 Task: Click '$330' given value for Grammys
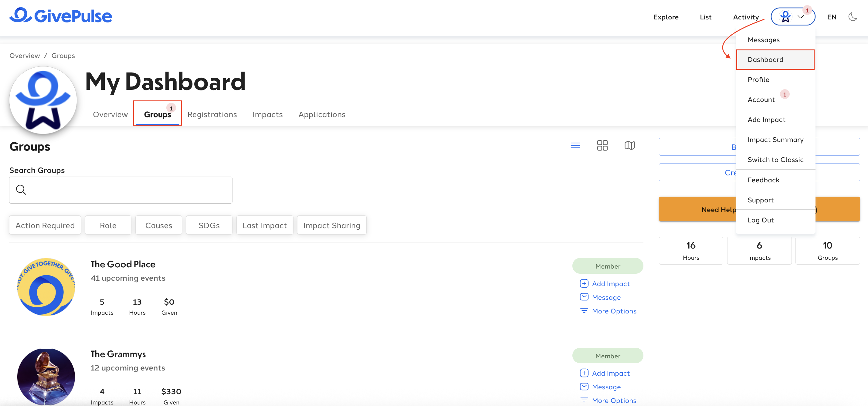(171, 391)
